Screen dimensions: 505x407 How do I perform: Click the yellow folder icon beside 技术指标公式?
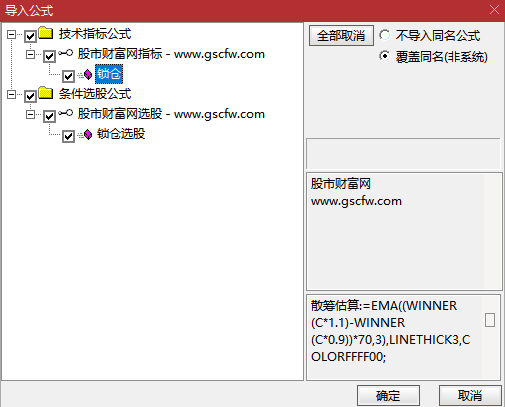(45, 33)
